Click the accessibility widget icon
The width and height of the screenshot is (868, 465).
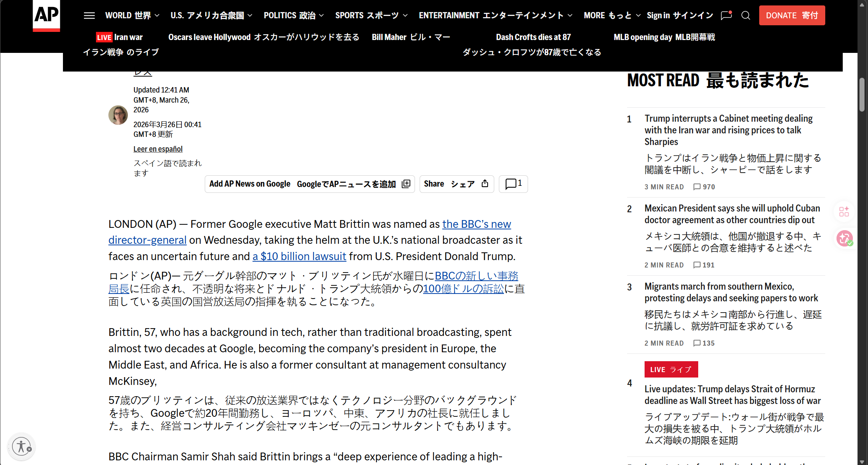click(x=21, y=446)
